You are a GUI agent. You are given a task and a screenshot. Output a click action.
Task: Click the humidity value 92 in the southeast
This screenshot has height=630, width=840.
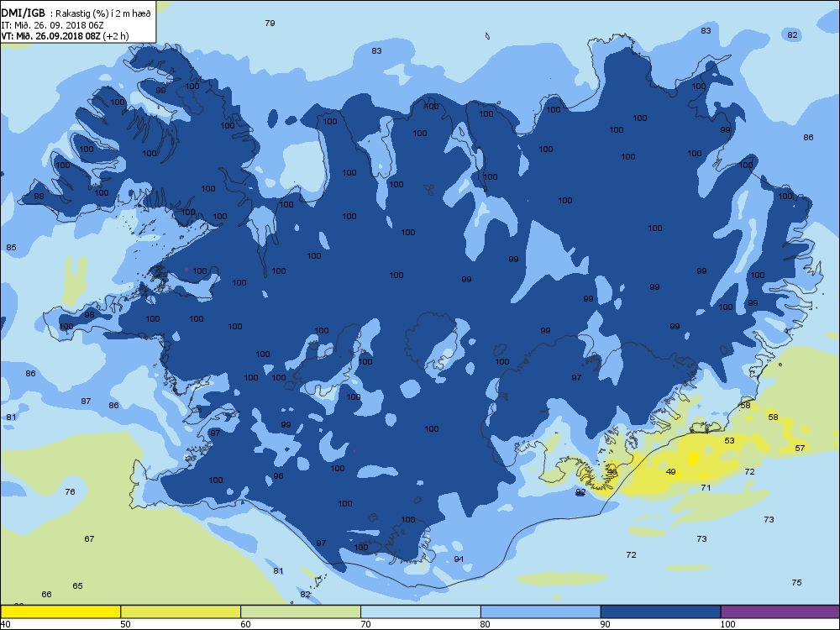[580, 491]
